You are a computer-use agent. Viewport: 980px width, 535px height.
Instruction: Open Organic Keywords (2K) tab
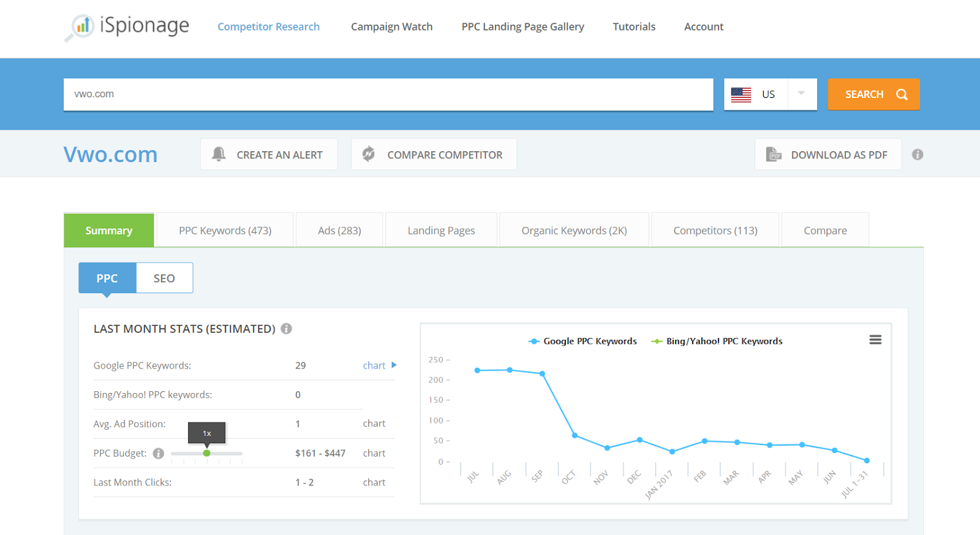coord(574,230)
